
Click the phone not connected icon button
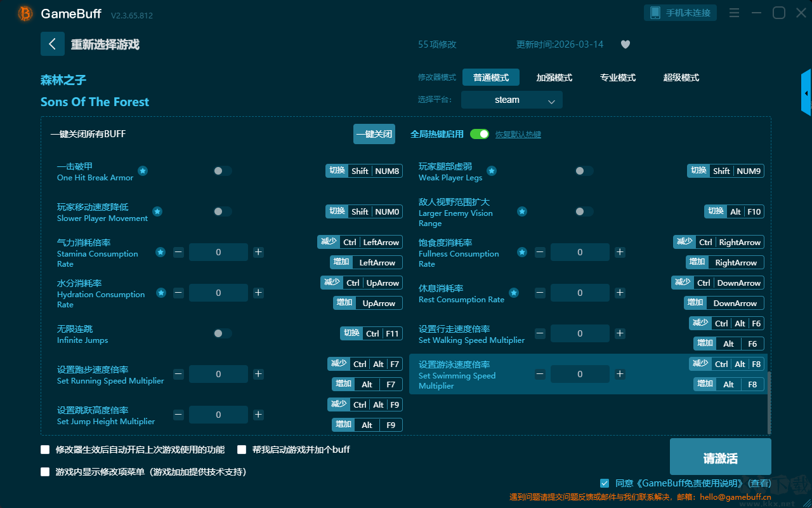pos(681,13)
